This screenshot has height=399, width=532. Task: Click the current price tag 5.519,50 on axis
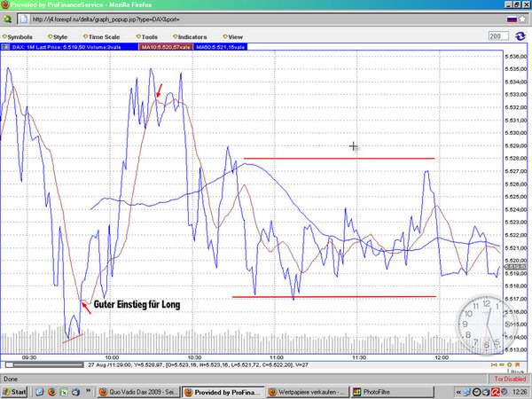point(516,267)
